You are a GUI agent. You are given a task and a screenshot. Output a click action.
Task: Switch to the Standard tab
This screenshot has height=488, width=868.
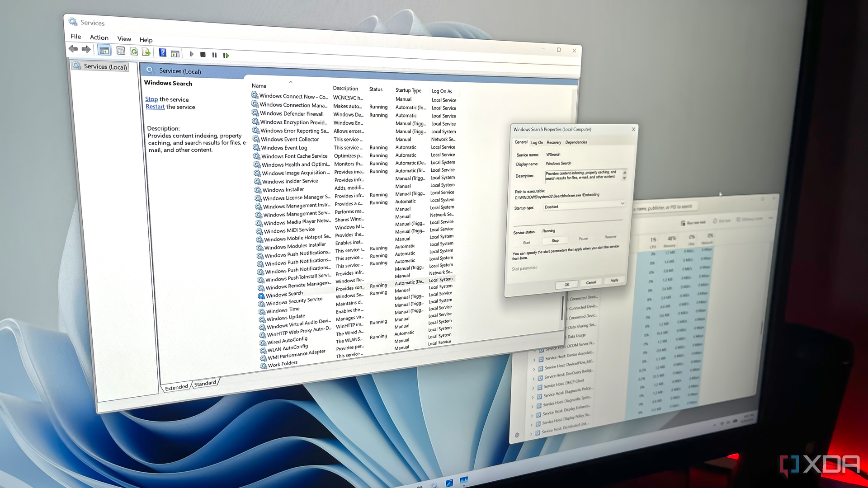click(205, 383)
